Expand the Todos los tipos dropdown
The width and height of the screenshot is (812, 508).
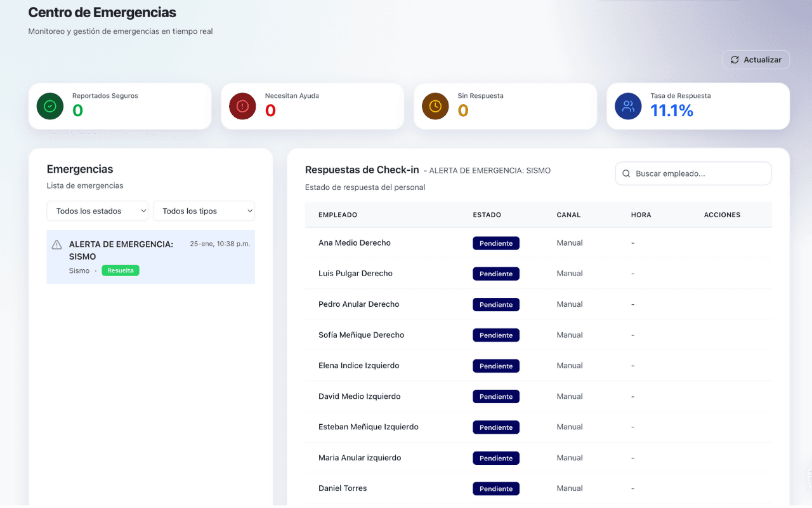point(204,211)
